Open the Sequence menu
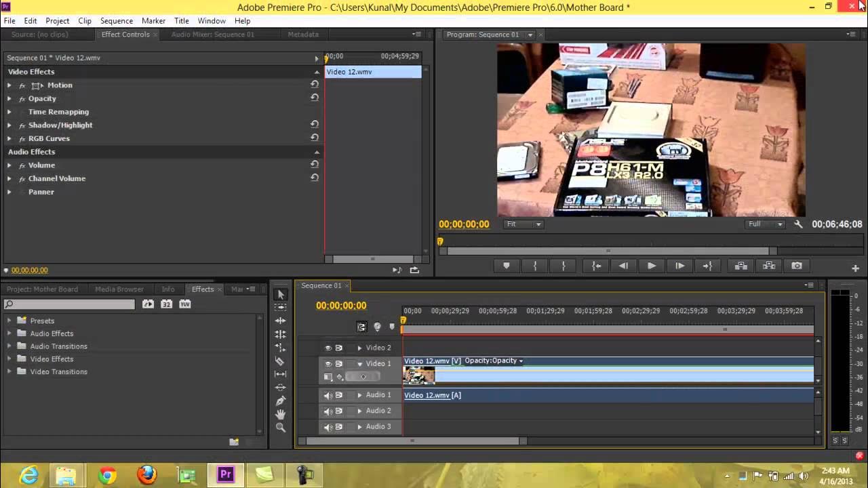This screenshot has width=868, height=488. 117,21
